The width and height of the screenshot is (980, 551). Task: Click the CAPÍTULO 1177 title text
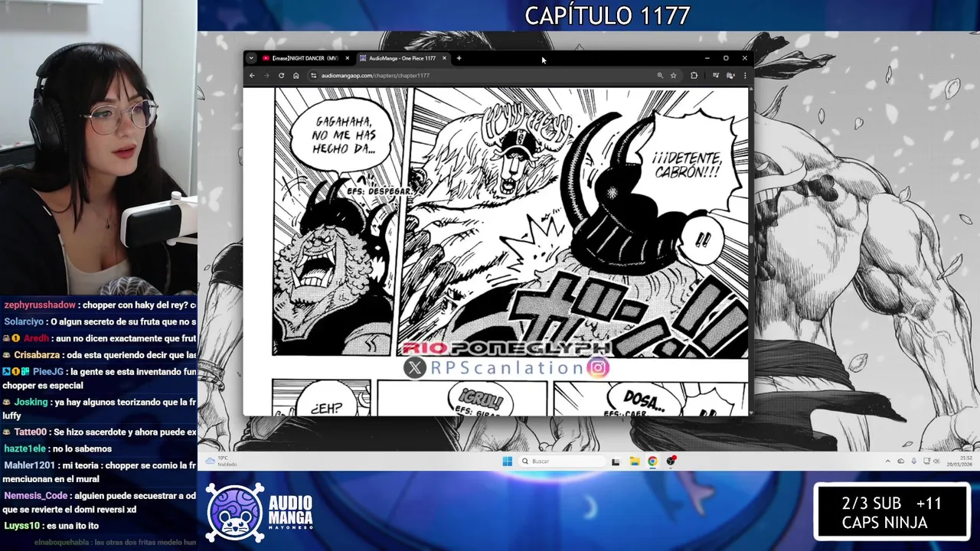pos(607,15)
